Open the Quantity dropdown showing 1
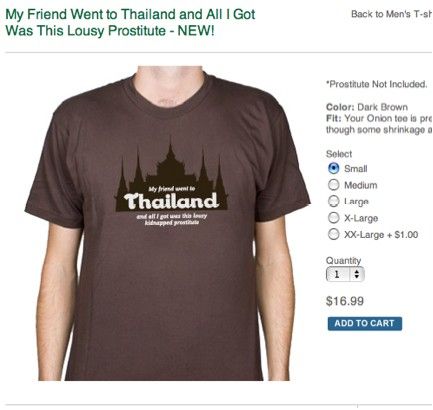Viewport: 433px width, 410px height. pyautogui.click(x=345, y=274)
